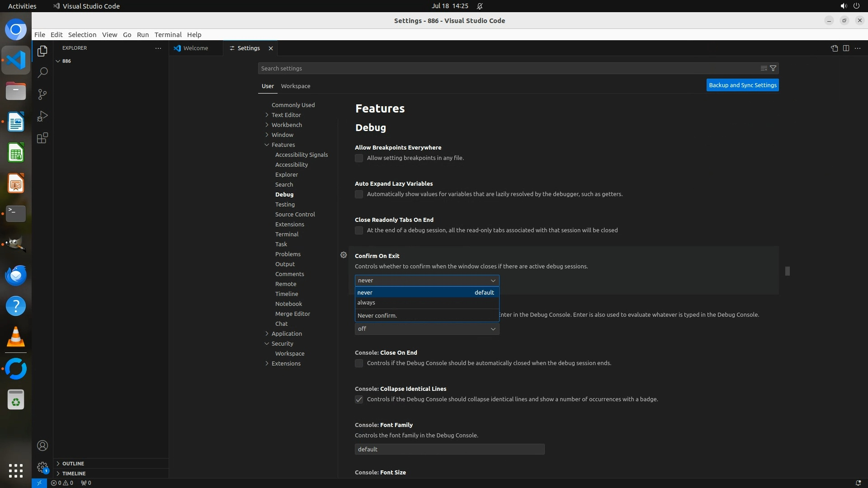Image resolution: width=868 pixels, height=488 pixels.
Task: Select Source Control in settings tree
Action: coord(295,214)
